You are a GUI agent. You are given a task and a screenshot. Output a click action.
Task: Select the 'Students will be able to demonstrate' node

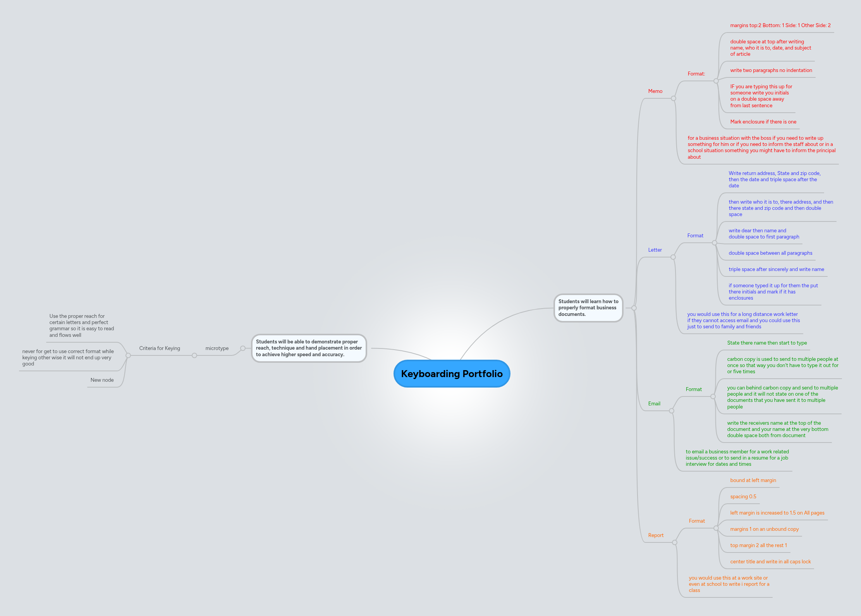[x=309, y=348]
